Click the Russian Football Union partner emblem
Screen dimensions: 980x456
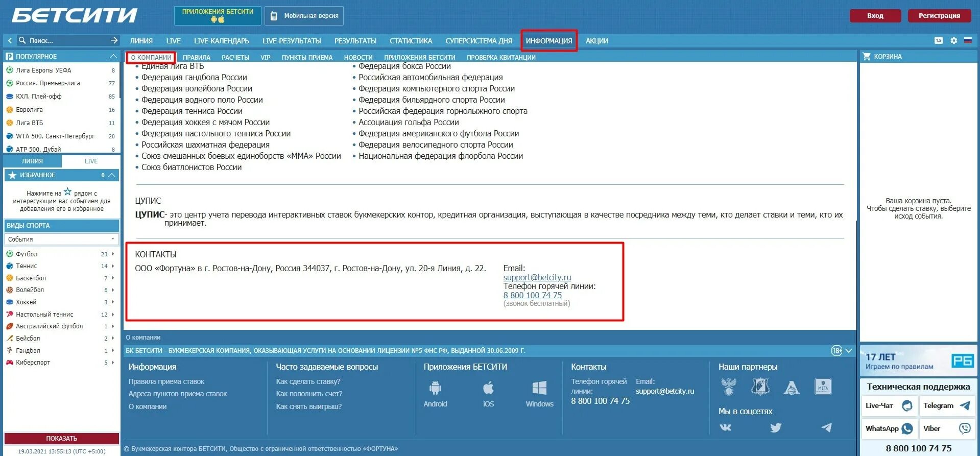click(x=729, y=387)
